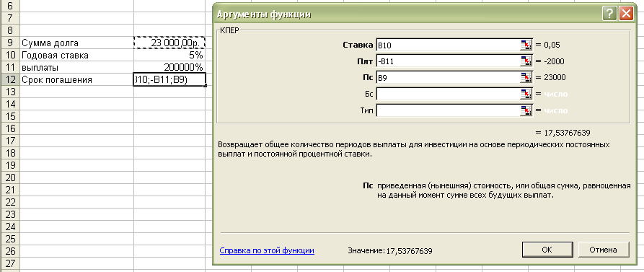The image size is (644, 272).
Task: Click the empty Бс input field
Action: pyautogui.click(x=448, y=94)
